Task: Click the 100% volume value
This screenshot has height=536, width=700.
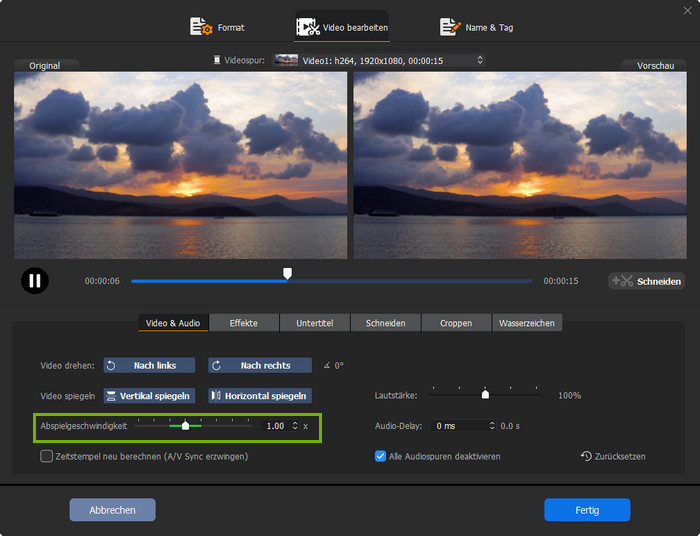Action: (x=569, y=396)
